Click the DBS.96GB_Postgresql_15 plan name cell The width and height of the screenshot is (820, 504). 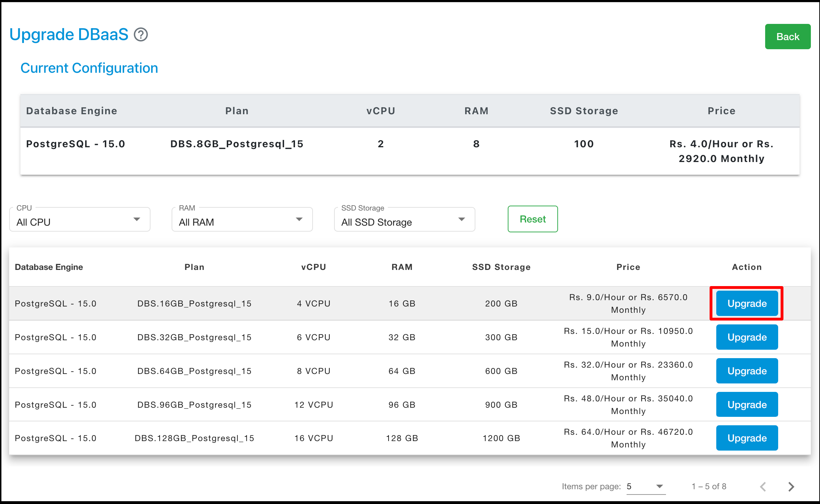pyautogui.click(x=194, y=405)
